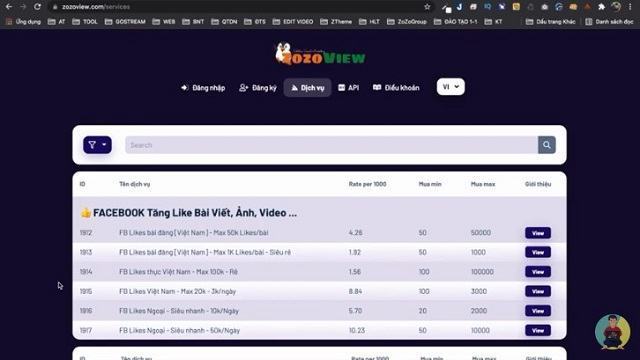Open the ZoZoGroup bookmark folder
640x360 pixels.
pos(407,22)
